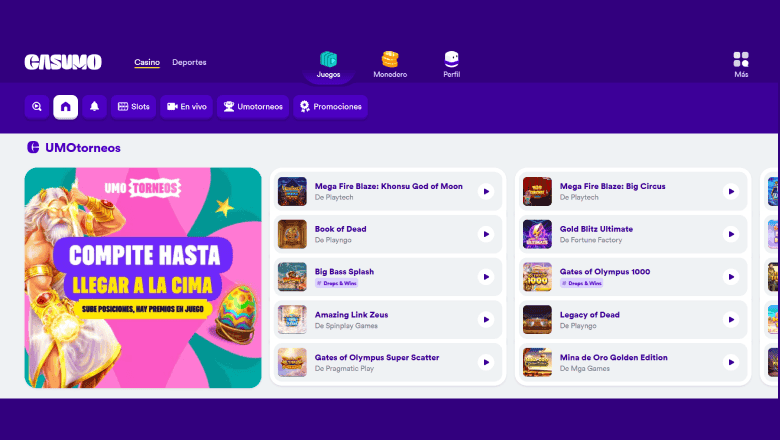Screen dimensions: 780x440
Task: Click the UMO Torneos promotional banner
Action: point(143,277)
